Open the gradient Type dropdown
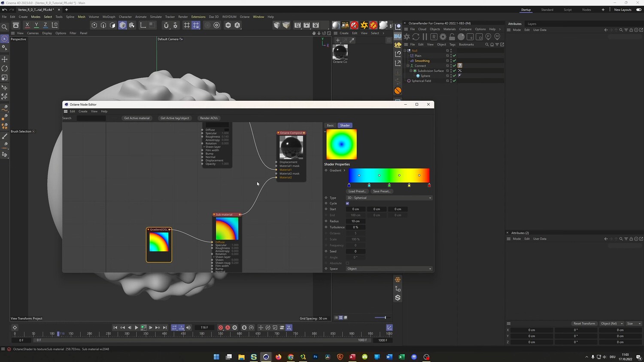 coord(389,198)
